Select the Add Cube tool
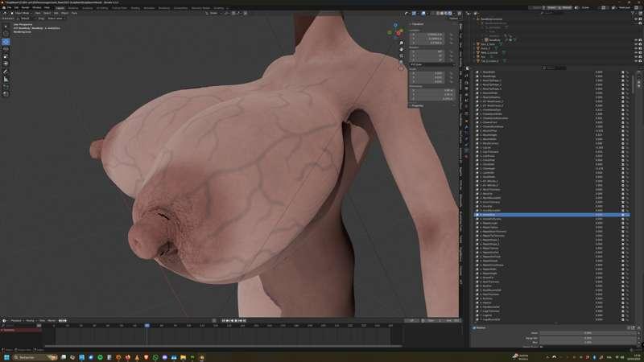The width and height of the screenshot is (644, 362). click(x=6, y=87)
